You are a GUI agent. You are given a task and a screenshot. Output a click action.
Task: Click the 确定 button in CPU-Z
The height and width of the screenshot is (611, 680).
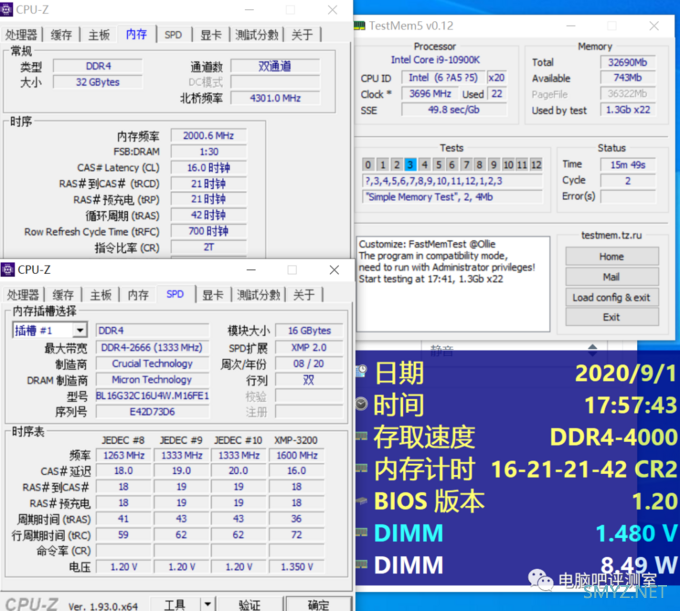[318, 604]
